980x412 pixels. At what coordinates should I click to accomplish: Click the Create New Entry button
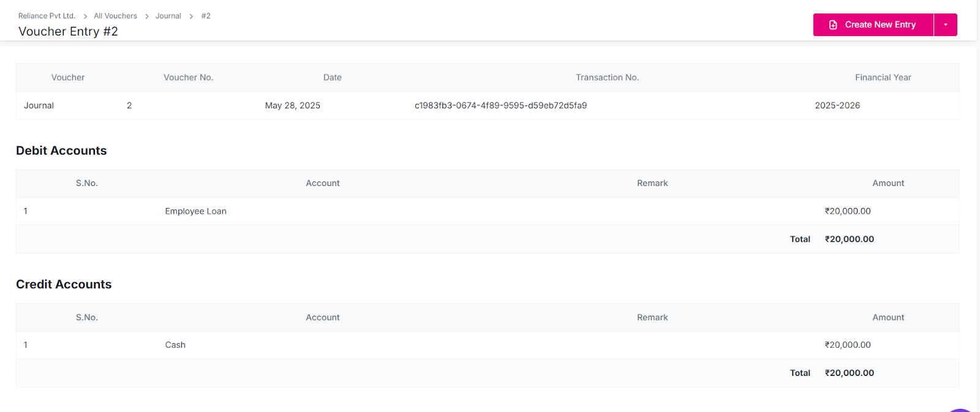873,24
